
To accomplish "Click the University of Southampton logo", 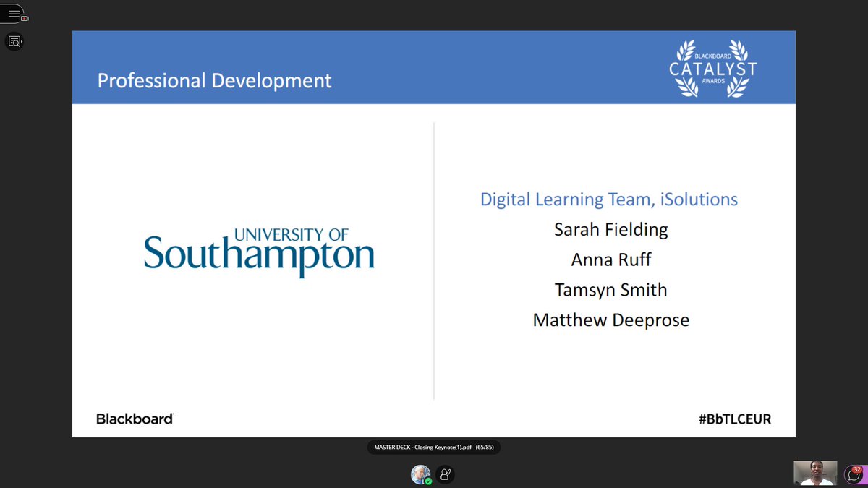I will pos(259,252).
